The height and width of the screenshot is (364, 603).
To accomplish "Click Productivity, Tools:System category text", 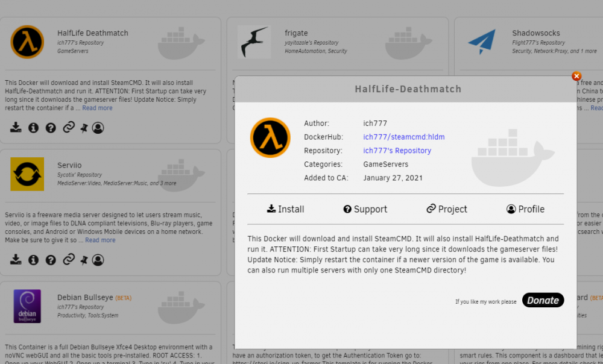I will coord(87,316).
